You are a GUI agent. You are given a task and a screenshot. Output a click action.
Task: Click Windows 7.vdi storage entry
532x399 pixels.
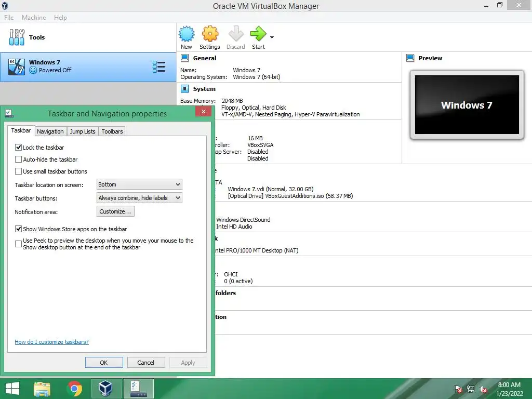pos(270,189)
